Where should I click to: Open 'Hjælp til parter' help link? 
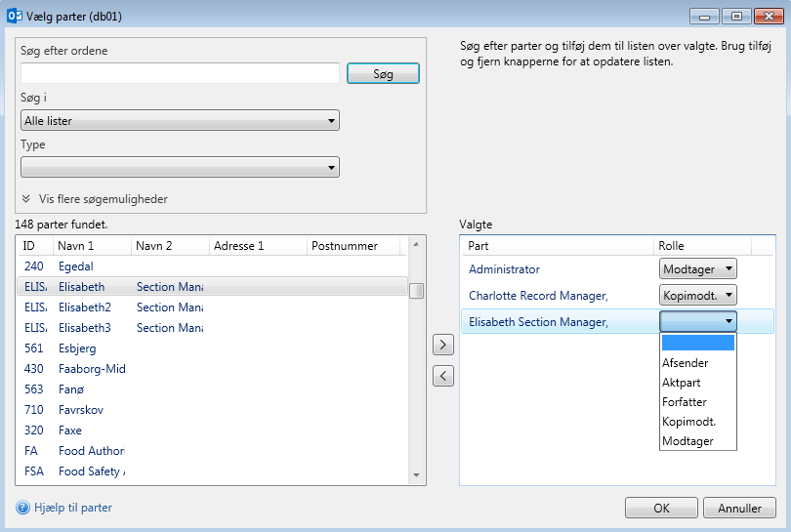coord(73,508)
